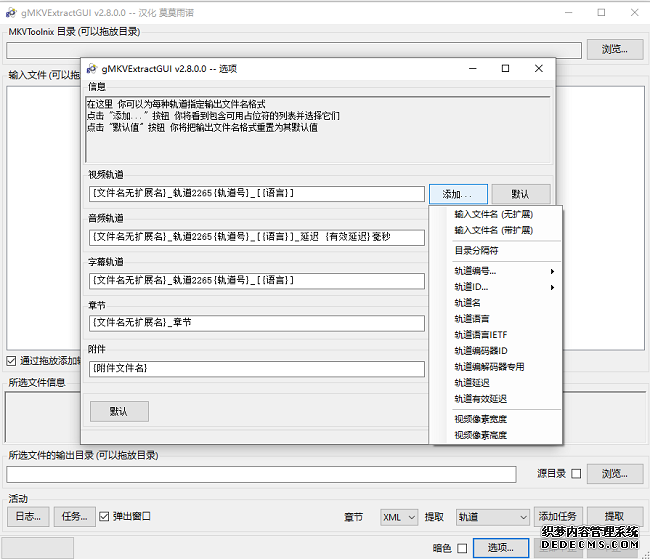
Task: Open the 提取 mode dropdown showing 轨道
Action: (x=492, y=517)
